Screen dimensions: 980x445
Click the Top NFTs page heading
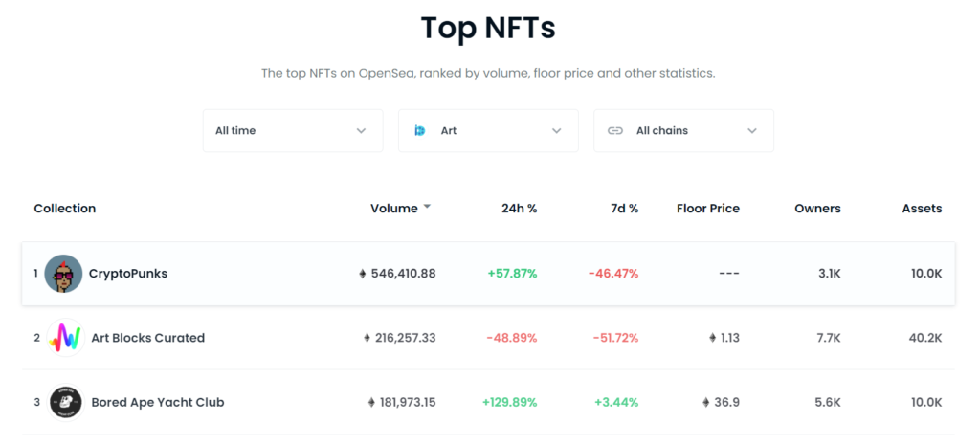point(488,28)
